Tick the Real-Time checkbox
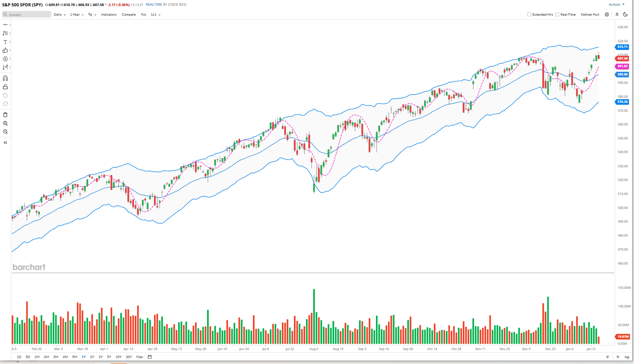Image resolution: width=634 pixels, height=364 pixels. point(557,15)
